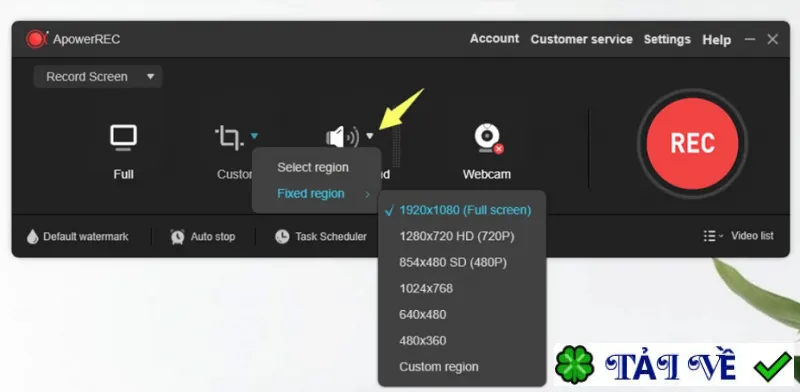Click the Full label under the monitor
The height and width of the screenshot is (392, 800).
123,174
